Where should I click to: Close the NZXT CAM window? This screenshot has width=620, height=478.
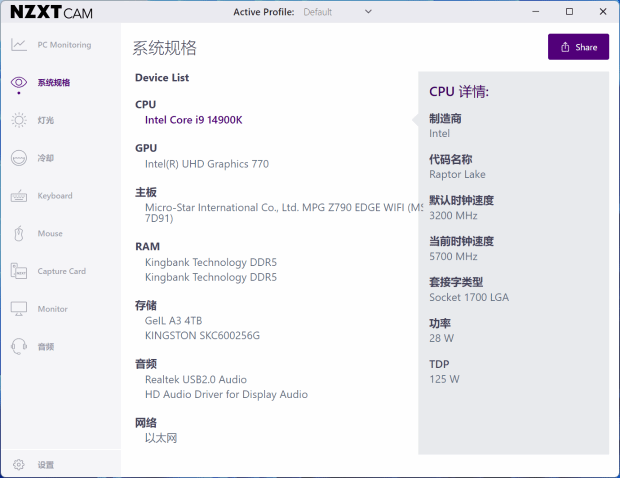[603, 11]
